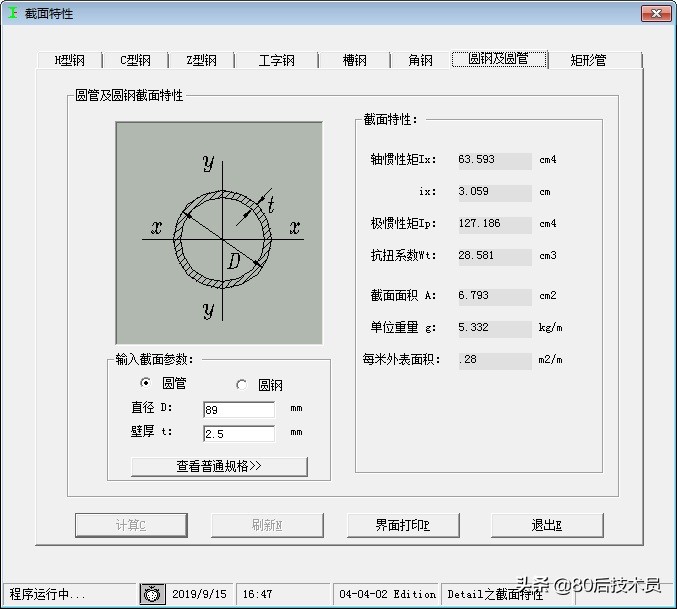Click the 查看普通规格>> button
This screenshot has height=609, width=677.
[219, 467]
